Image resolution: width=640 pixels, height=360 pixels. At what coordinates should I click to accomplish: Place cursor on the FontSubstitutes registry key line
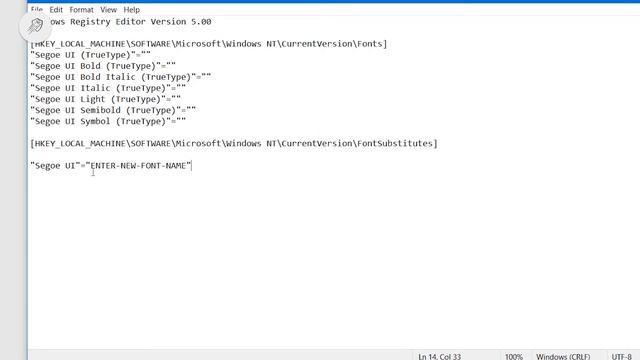coord(234,144)
